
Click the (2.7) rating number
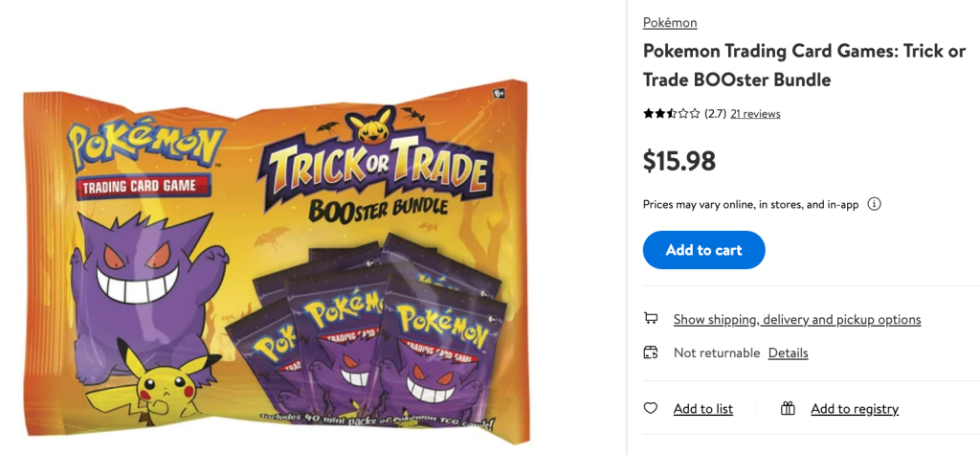tap(715, 113)
